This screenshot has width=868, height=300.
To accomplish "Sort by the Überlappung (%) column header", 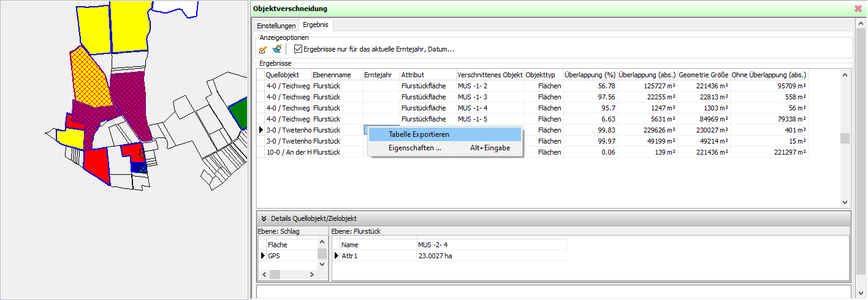I will pos(589,75).
